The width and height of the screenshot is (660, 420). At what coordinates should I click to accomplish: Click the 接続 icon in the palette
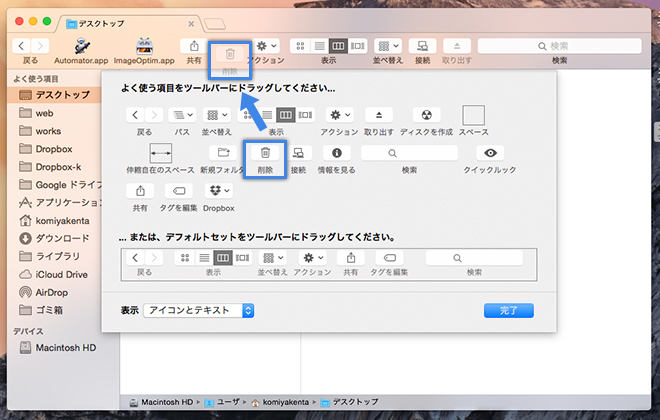[x=298, y=153]
